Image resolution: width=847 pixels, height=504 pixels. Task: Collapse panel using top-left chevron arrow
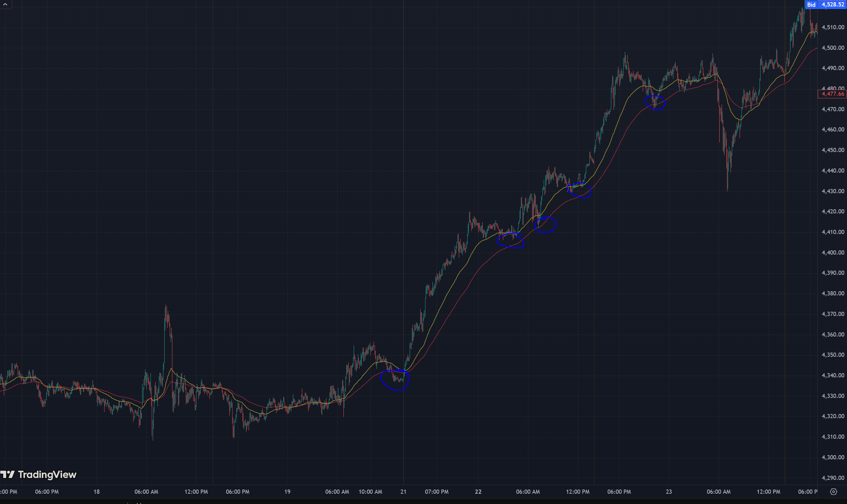[5, 4]
